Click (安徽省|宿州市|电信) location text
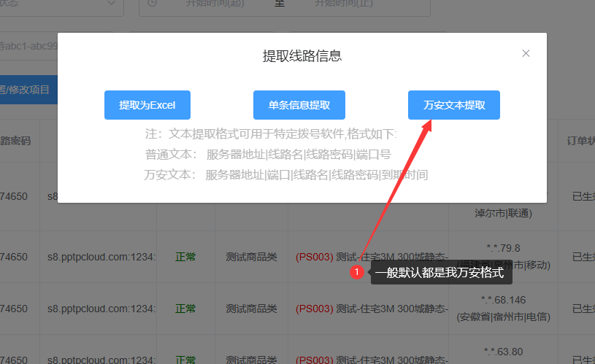The width and height of the screenshot is (595, 364). pyautogui.click(x=503, y=317)
